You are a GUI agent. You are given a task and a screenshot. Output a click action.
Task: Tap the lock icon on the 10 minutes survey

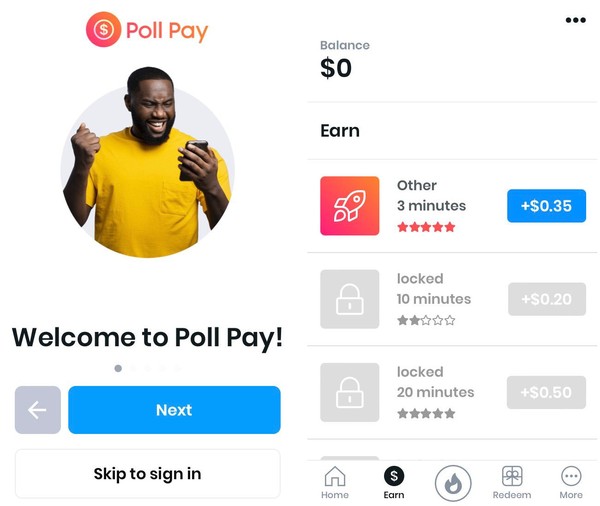coord(349,299)
